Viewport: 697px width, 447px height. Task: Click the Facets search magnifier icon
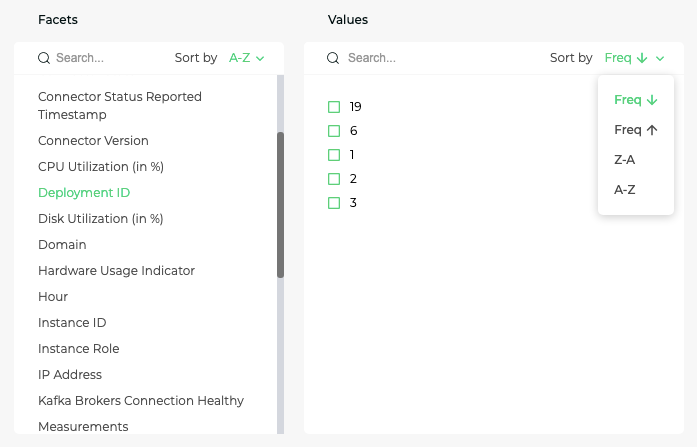coord(44,58)
